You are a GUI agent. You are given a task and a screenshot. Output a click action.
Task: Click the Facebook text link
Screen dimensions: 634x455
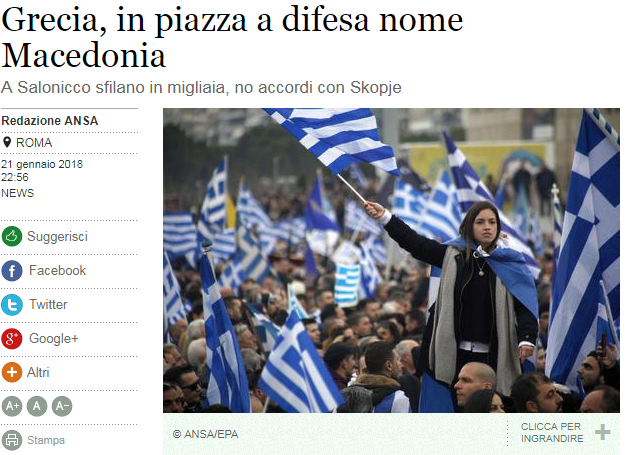[57, 271]
